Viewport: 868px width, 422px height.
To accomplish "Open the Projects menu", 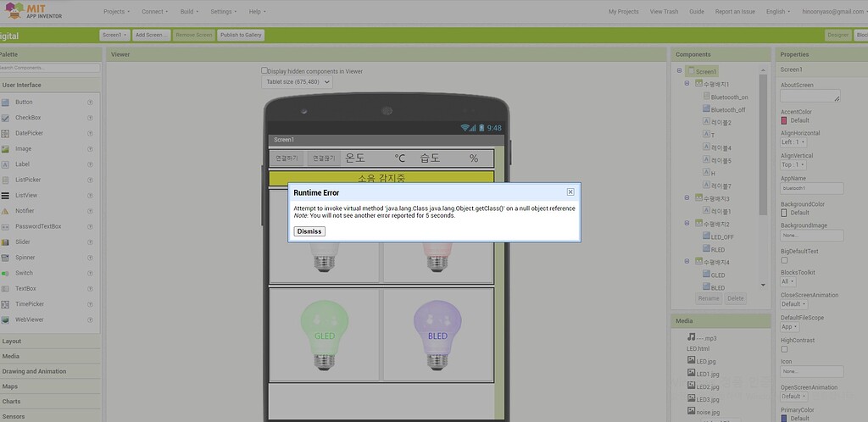I will coord(116,12).
